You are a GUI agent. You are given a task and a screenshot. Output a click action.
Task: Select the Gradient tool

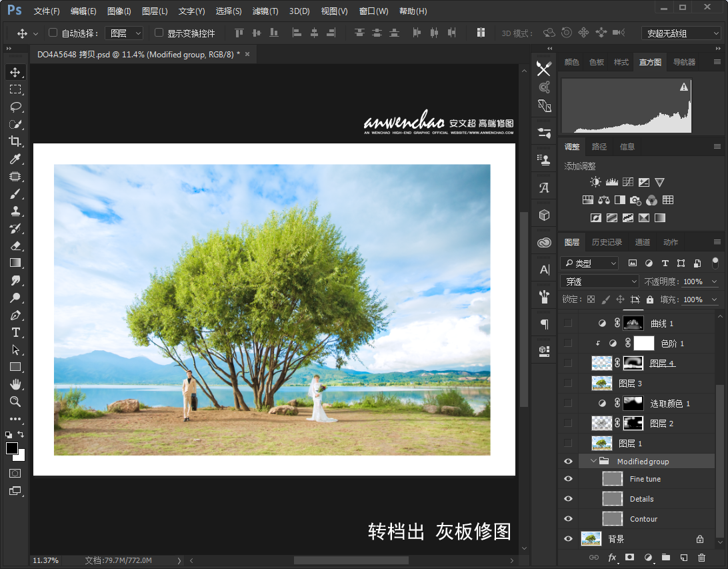tap(15, 263)
